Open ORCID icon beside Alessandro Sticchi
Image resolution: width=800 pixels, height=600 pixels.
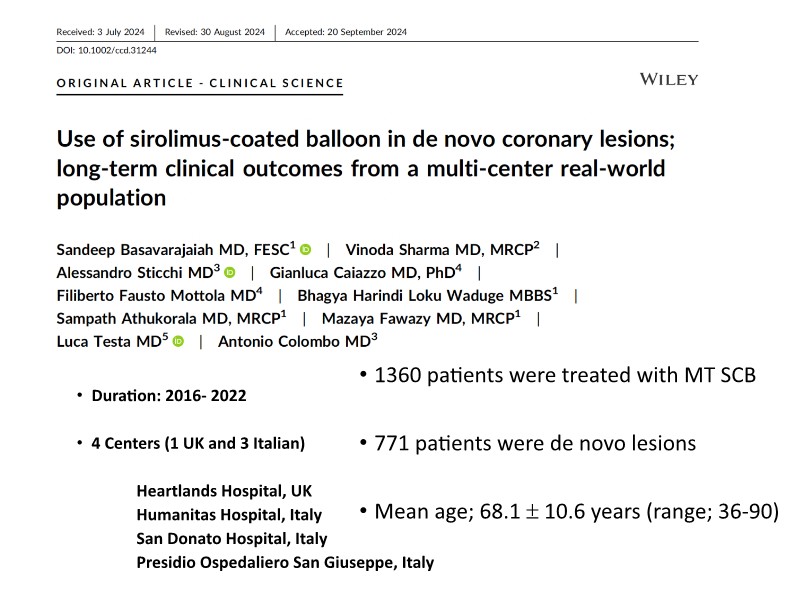[229, 273]
